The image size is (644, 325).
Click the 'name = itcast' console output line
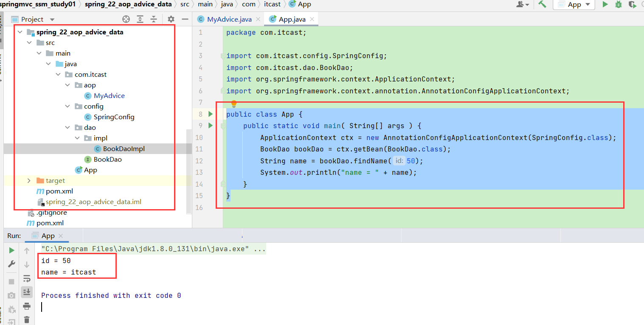68,272
